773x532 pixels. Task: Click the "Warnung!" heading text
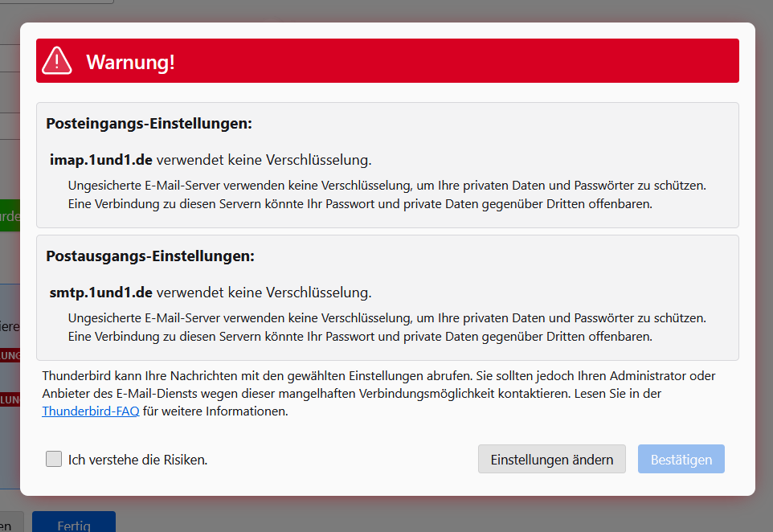point(130,62)
